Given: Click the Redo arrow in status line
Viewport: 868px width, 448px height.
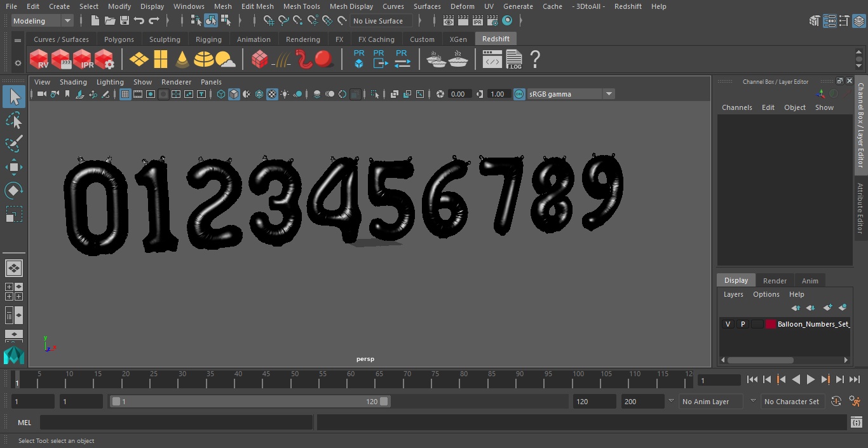Looking at the screenshot, I should coord(154,21).
